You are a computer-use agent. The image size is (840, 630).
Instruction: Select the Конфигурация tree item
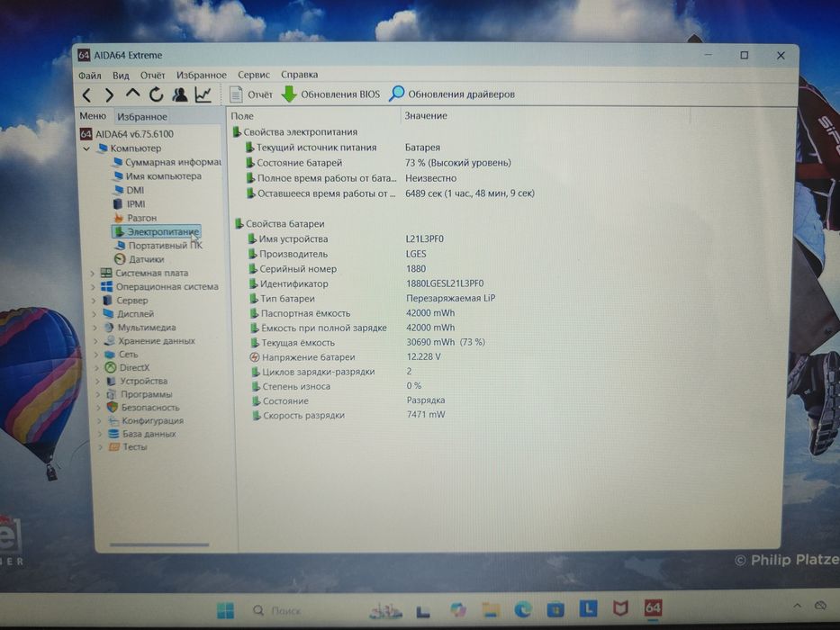tap(146, 420)
